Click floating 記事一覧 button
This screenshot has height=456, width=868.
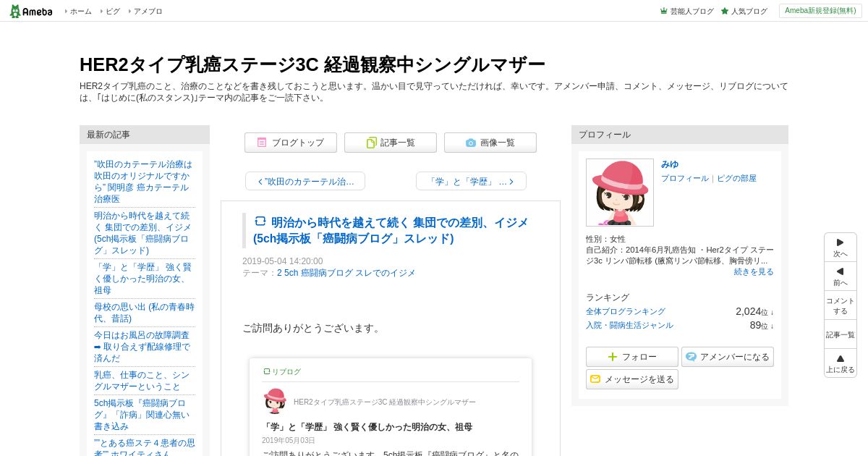[841, 334]
